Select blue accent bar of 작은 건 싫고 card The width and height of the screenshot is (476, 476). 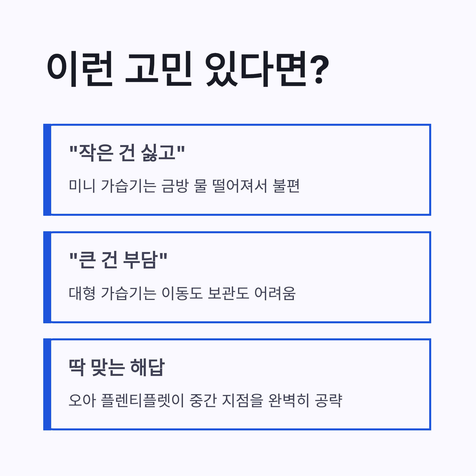pyautogui.click(x=47, y=170)
